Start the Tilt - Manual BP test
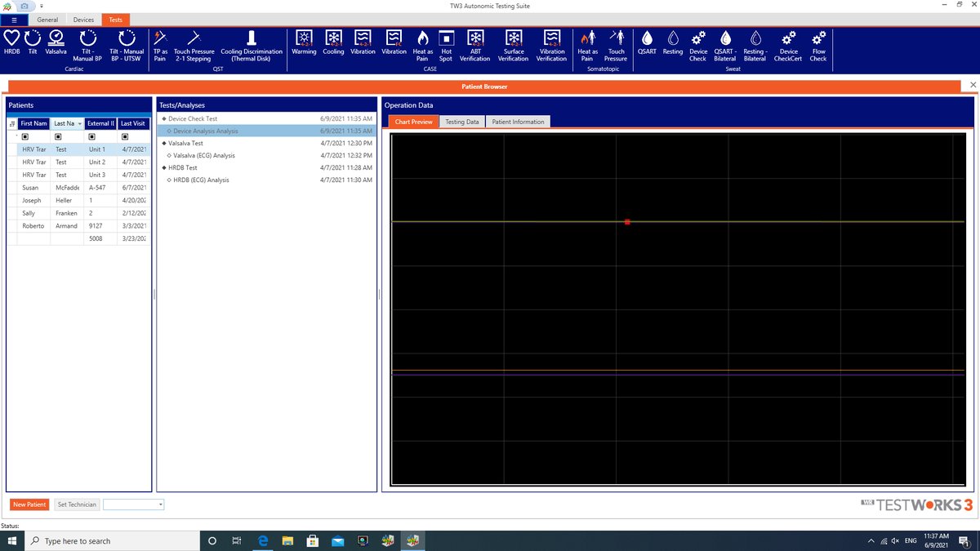 pyautogui.click(x=87, y=45)
